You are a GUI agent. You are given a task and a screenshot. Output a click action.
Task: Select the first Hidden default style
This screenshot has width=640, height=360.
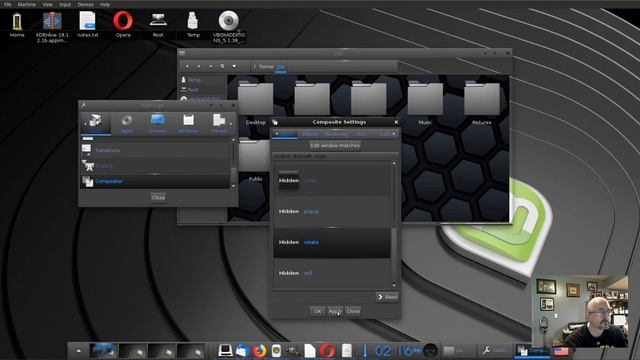332,180
